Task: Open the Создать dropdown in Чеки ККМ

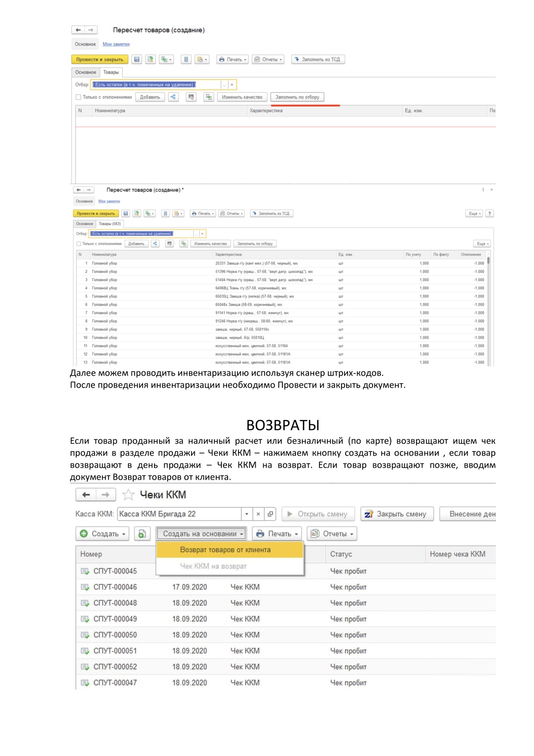Action: [x=103, y=533]
